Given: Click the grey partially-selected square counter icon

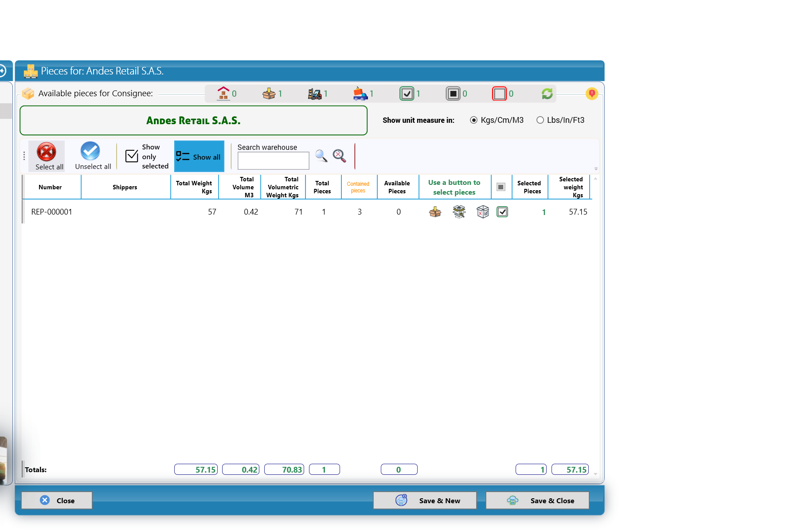Looking at the screenshot, I should coord(453,94).
